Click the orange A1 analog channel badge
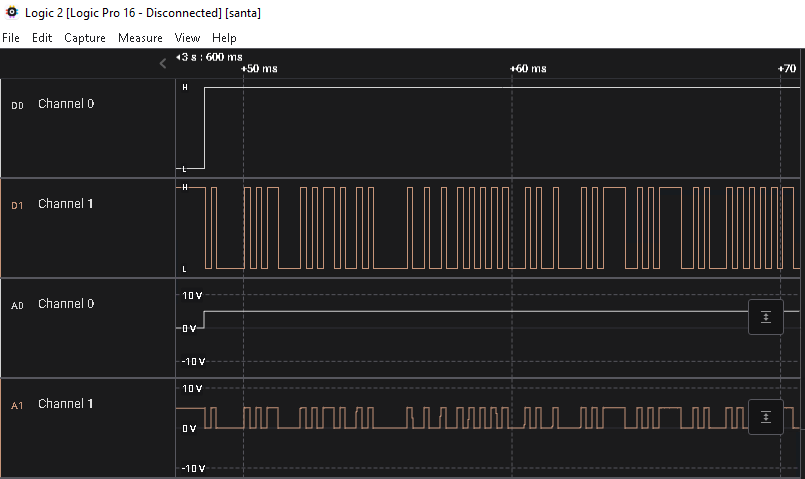The image size is (805, 479). (x=17, y=405)
